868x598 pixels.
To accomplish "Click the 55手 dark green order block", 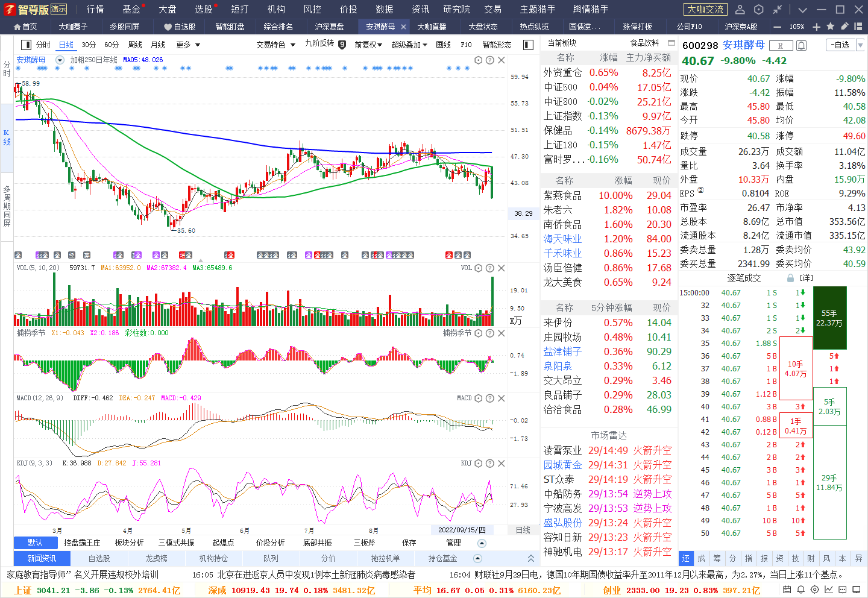I will (x=829, y=318).
